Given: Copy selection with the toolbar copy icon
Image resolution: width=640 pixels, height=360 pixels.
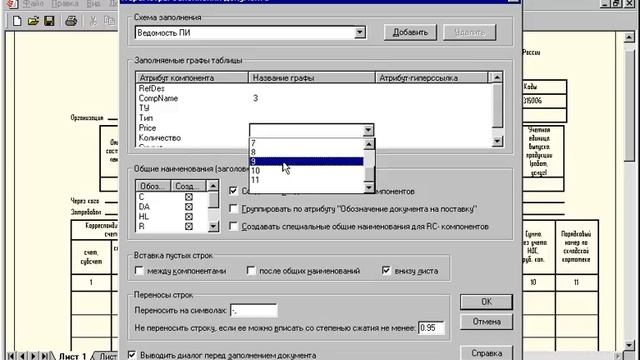Looking at the screenshot, I should (109, 21).
